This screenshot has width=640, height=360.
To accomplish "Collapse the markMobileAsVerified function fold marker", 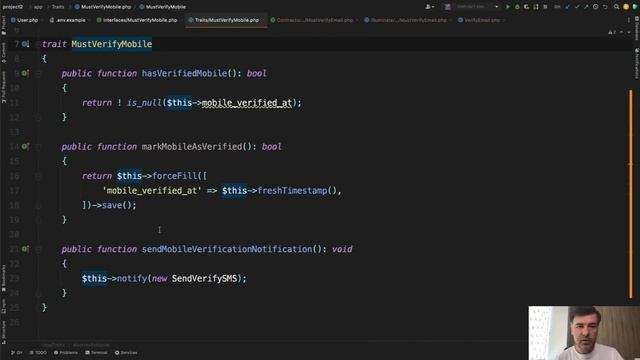I will click(38, 147).
